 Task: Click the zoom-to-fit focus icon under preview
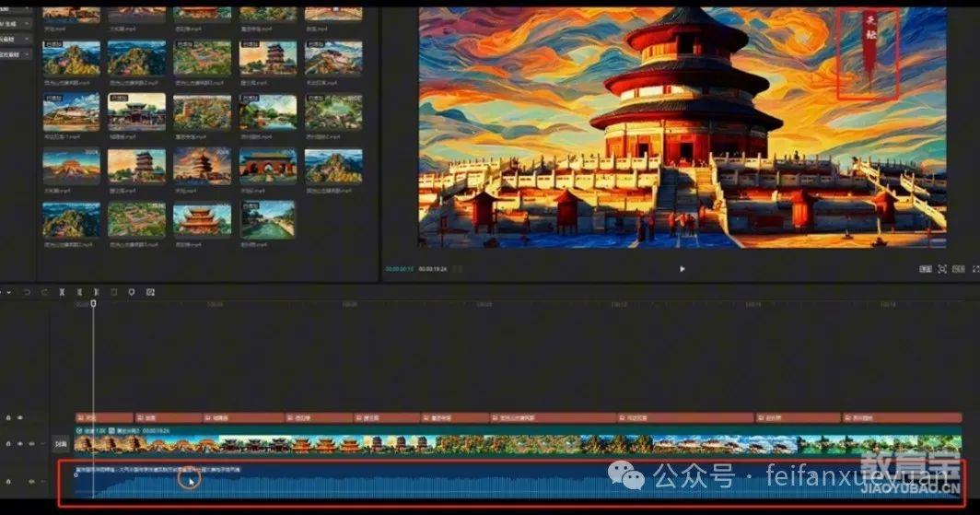[x=942, y=269]
